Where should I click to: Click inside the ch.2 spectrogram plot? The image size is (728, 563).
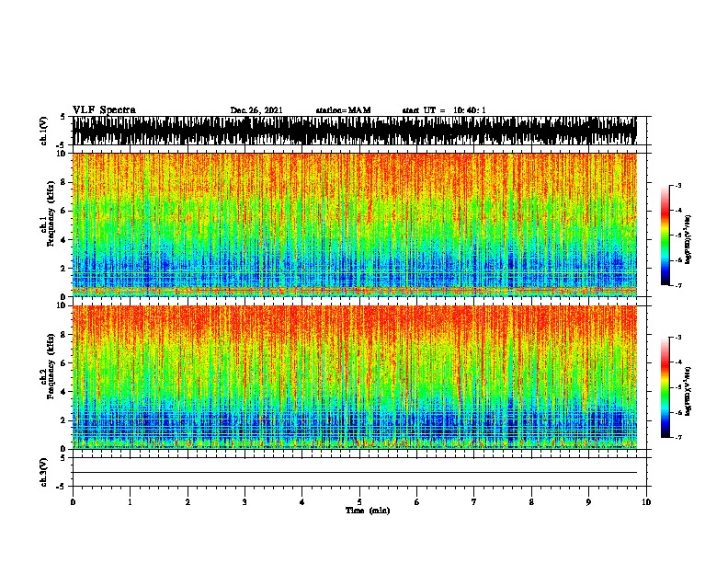(355, 377)
